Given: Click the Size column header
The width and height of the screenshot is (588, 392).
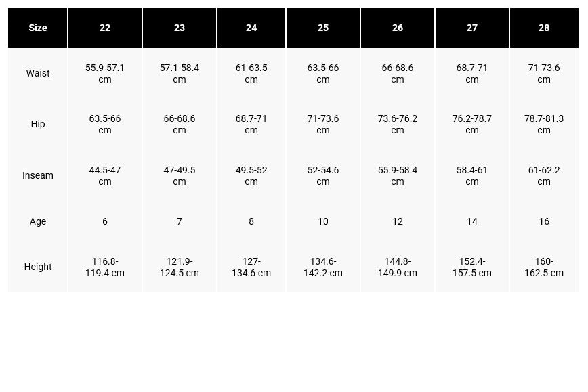Looking at the screenshot, I should pos(38,28).
